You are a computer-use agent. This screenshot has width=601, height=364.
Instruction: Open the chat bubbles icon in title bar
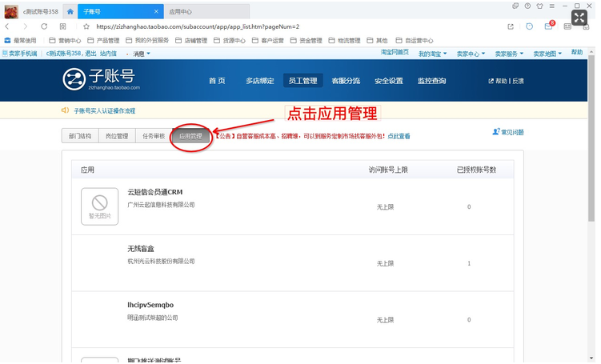pyautogui.click(x=515, y=6)
